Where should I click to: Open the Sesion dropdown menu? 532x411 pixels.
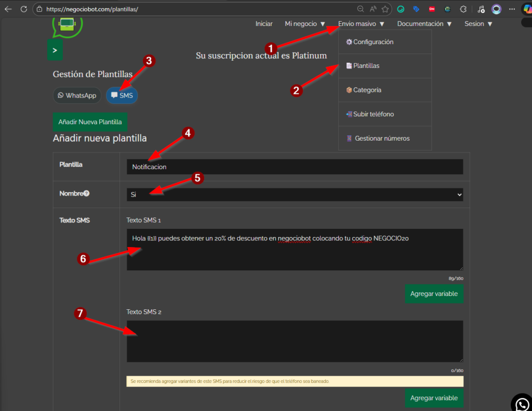pyautogui.click(x=478, y=24)
